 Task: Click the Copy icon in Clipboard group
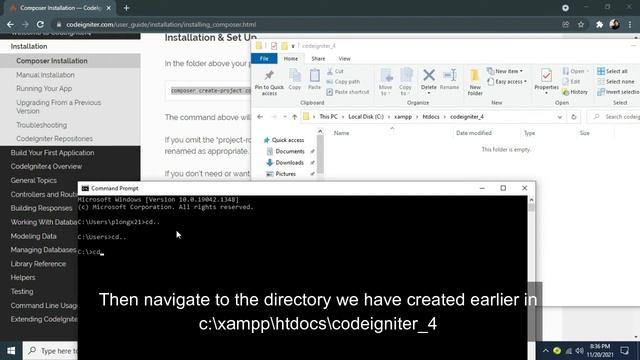tap(295, 76)
